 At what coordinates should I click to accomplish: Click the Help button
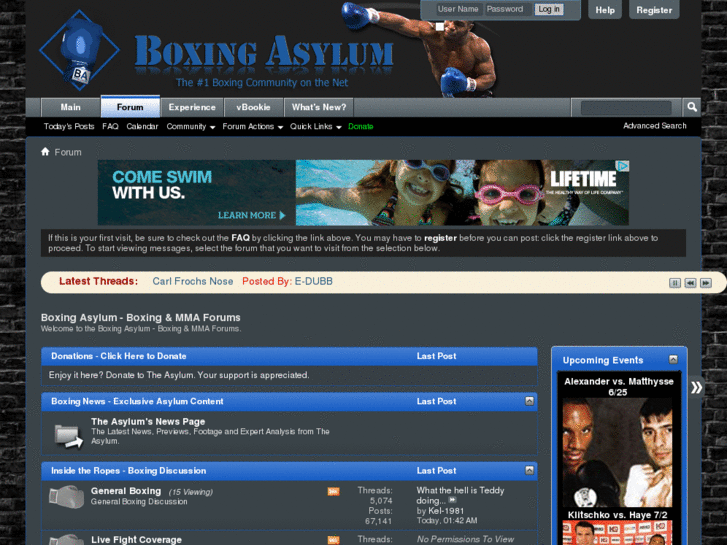click(605, 10)
